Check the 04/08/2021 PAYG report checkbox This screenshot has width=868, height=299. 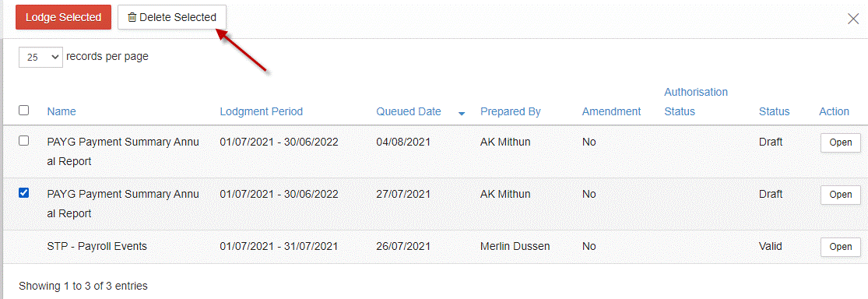[24, 141]
